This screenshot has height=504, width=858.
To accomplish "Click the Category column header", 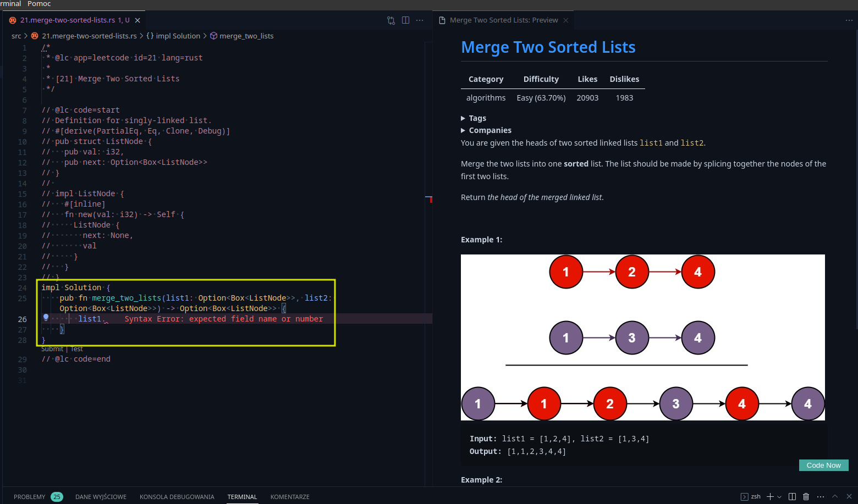I will pos(486,79).
